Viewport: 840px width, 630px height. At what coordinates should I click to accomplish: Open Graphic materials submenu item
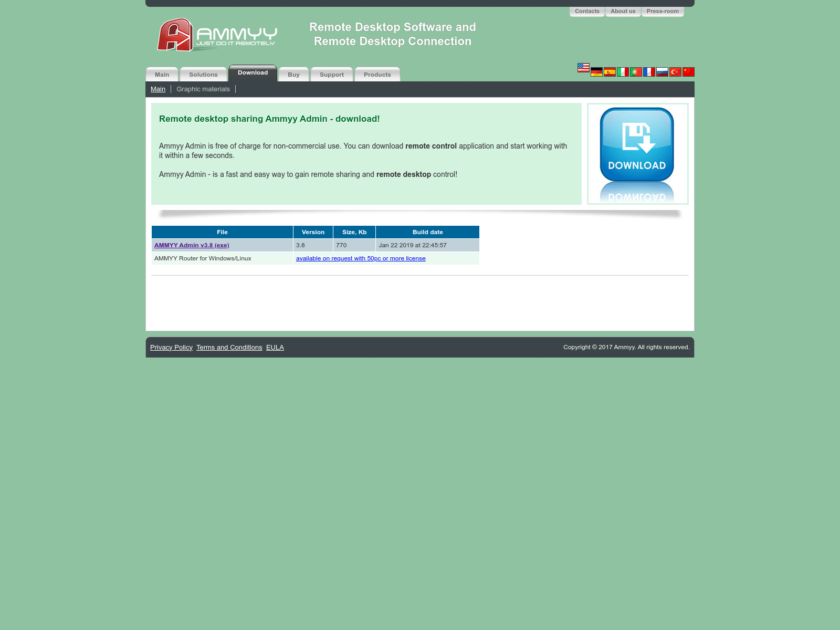(203, 89)
